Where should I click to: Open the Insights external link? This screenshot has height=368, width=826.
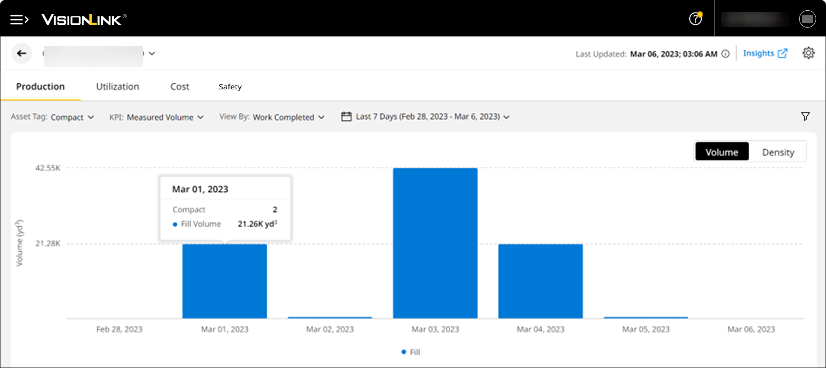(765, 53)
